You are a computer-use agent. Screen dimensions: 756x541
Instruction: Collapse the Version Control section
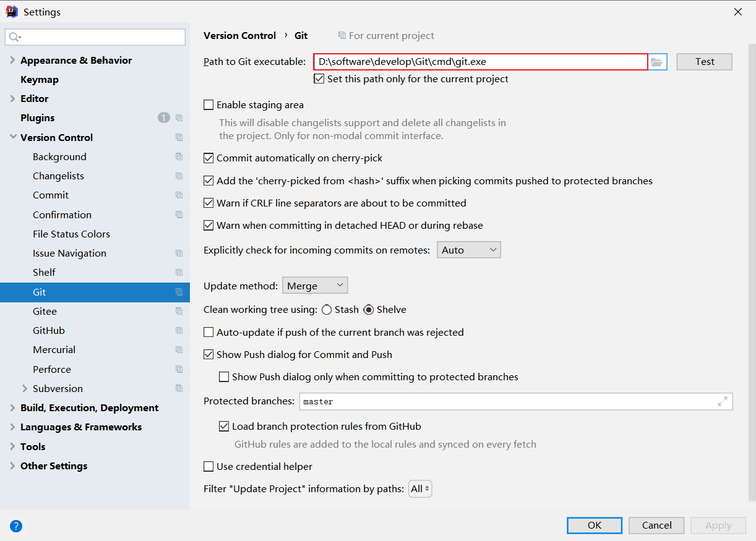click(13, 137)
